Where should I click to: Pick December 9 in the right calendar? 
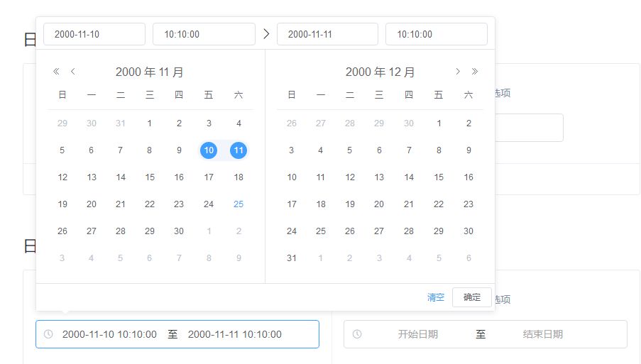pyautogui.click(x=469, y=150)
